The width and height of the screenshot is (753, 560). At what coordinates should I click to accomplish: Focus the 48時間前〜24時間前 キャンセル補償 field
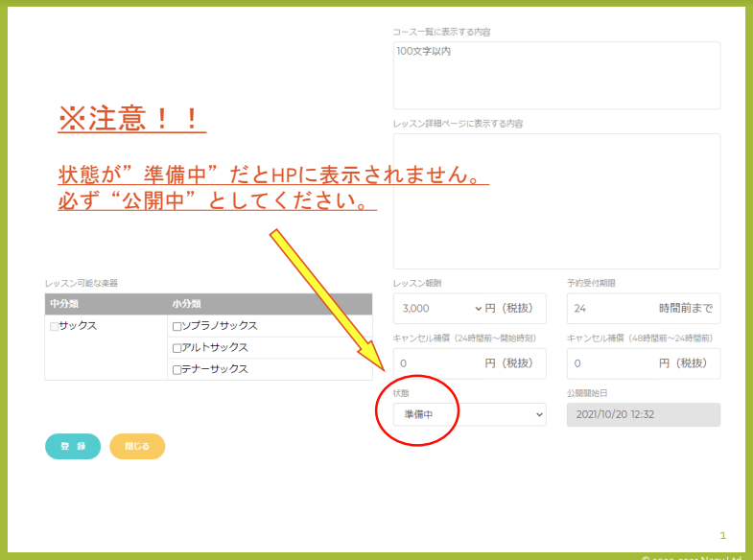(x=610, y=363)
